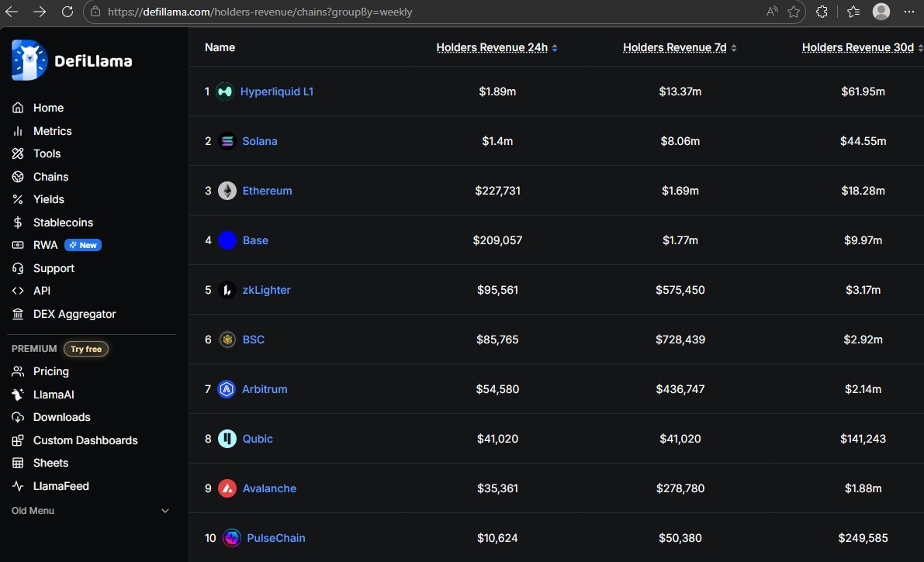Click the Hyperliquid L1 chain icon
Image resolution: width=924 pixels, height=562 pixels.
224,91
